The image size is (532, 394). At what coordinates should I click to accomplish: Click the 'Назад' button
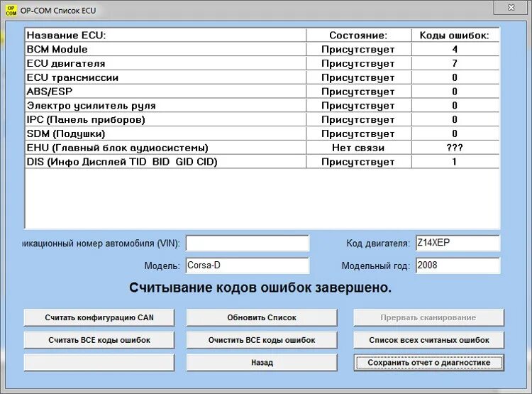(x=262, y=363)
